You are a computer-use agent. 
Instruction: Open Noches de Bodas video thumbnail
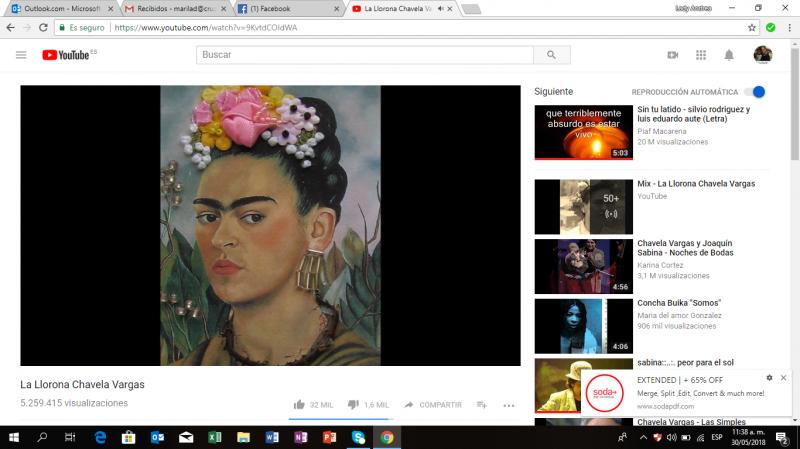click(x=584, y=266)
